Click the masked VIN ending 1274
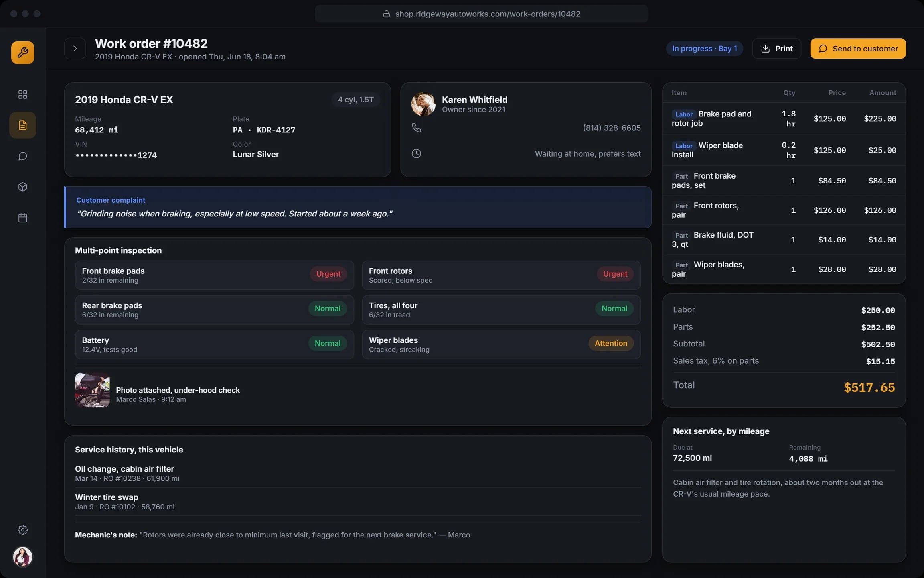This screenshot has width=924, height=578. pos(116,155)
